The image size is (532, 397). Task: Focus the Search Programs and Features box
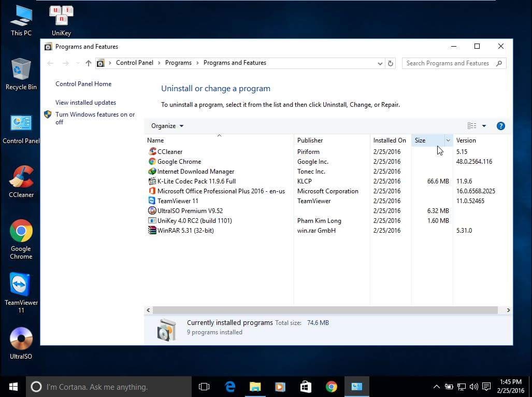point(454,63)
